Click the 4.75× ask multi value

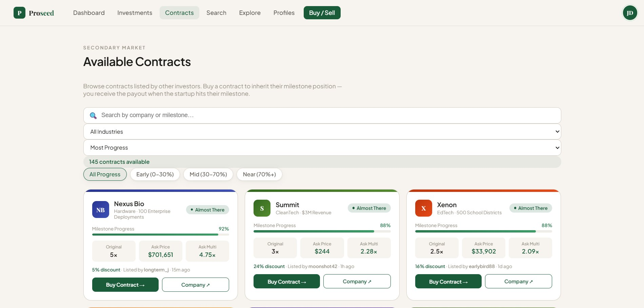[x=207, y=255]
